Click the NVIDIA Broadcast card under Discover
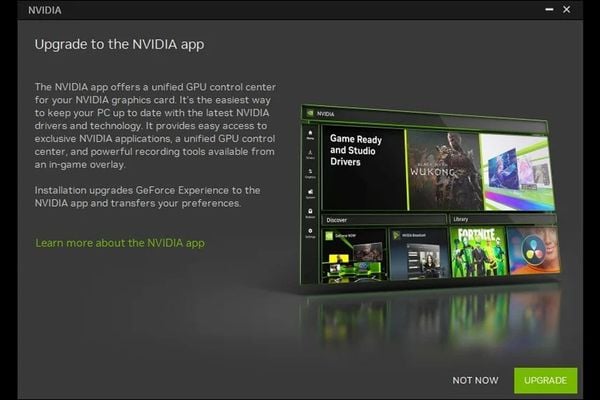Screen dimensions: 600x400 point(419,254)
